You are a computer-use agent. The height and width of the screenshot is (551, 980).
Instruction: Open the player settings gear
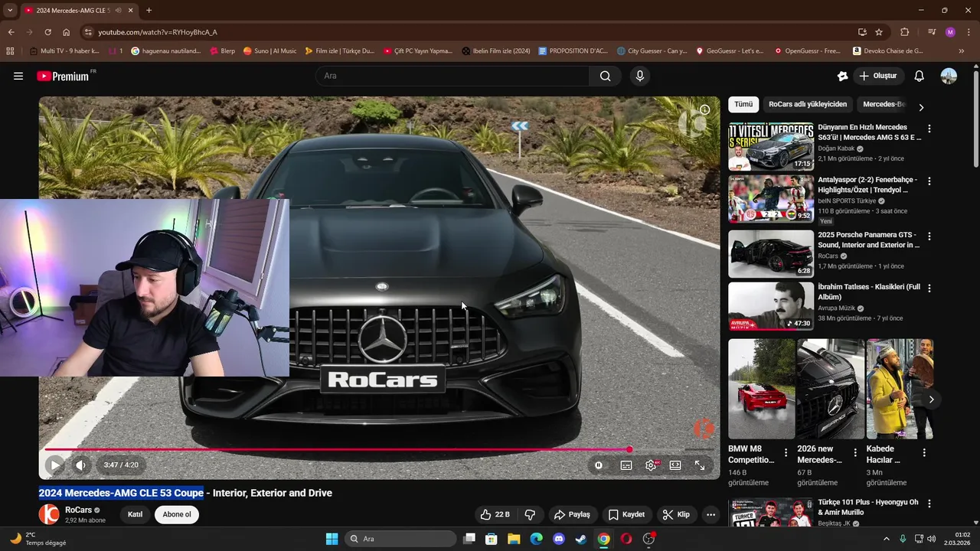point(652,465)
